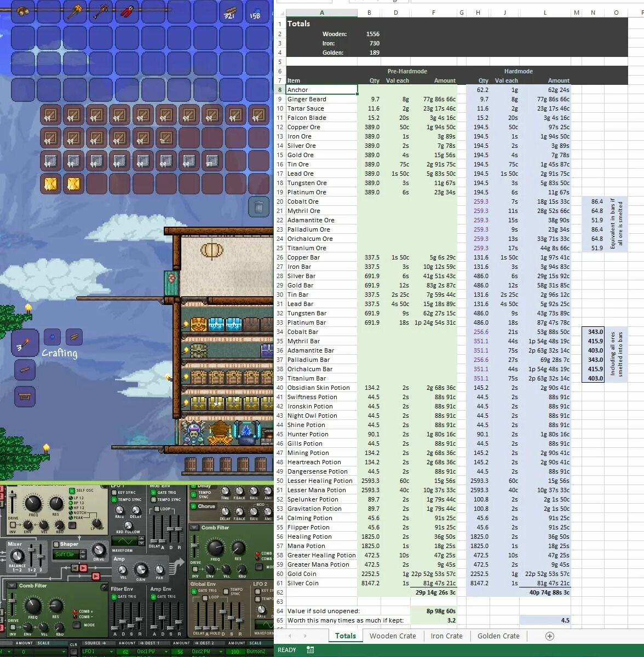
Task: Select the Anchor cell A8
Action: click(321, 90)
